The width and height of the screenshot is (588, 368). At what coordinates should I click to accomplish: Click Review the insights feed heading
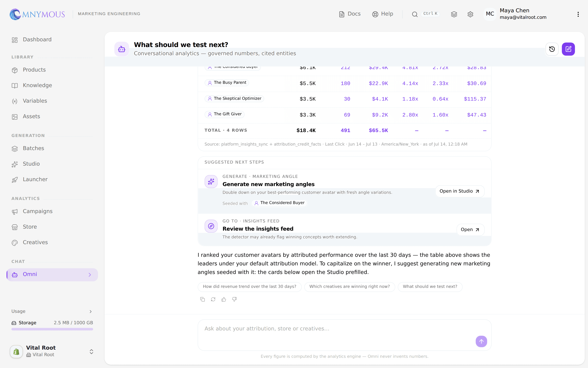[258, 229]
